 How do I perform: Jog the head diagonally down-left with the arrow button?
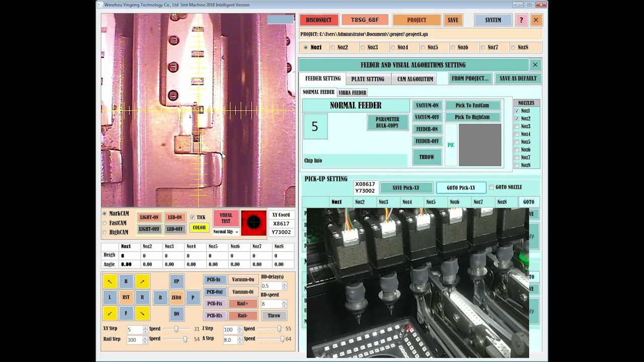click(x=110, y=313)
